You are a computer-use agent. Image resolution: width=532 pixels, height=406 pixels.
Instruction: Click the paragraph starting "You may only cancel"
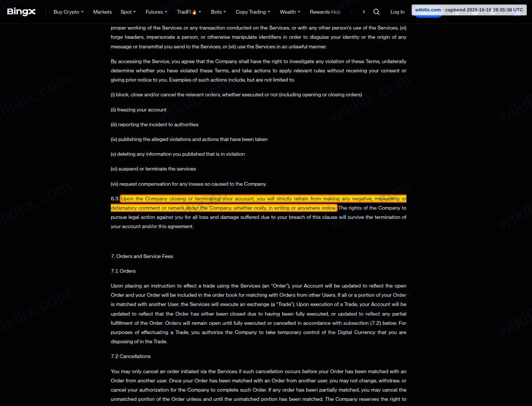click(259, 385)
